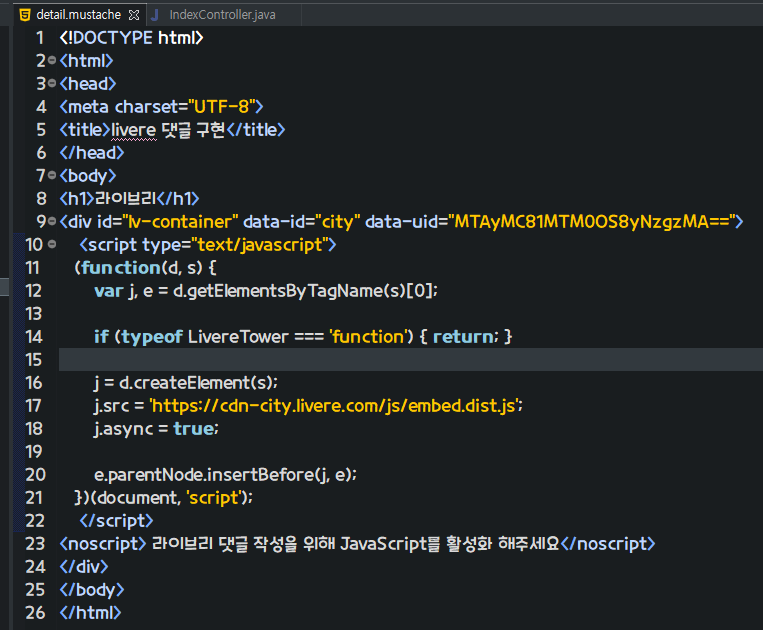
Task: Place cursor on highlighted empty line 15
Action: tap(411, 360)
